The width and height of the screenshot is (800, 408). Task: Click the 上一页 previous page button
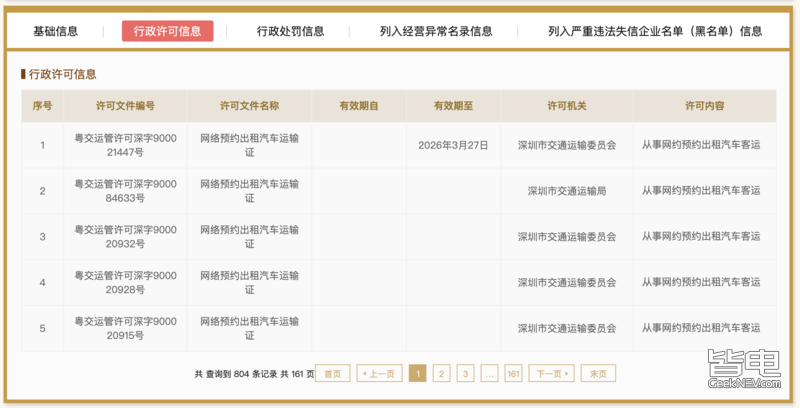point(379,373)
